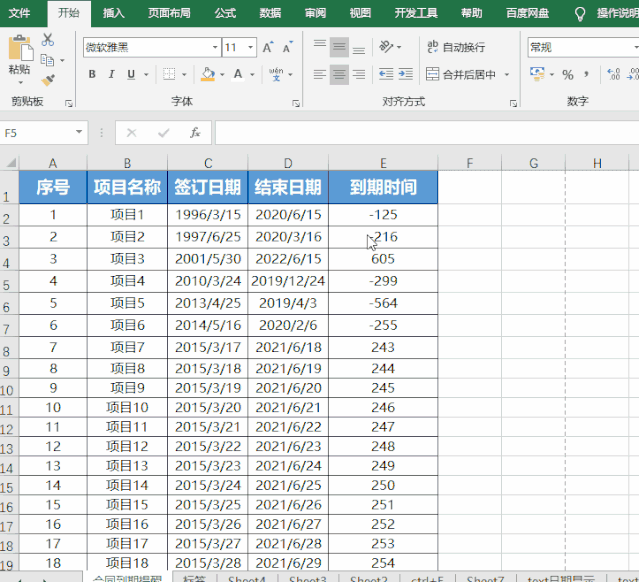This screenshot has height=582, width=639.
Task: Click increase decimal places icon
Action: pyautogui.click(x=613, y=74)
